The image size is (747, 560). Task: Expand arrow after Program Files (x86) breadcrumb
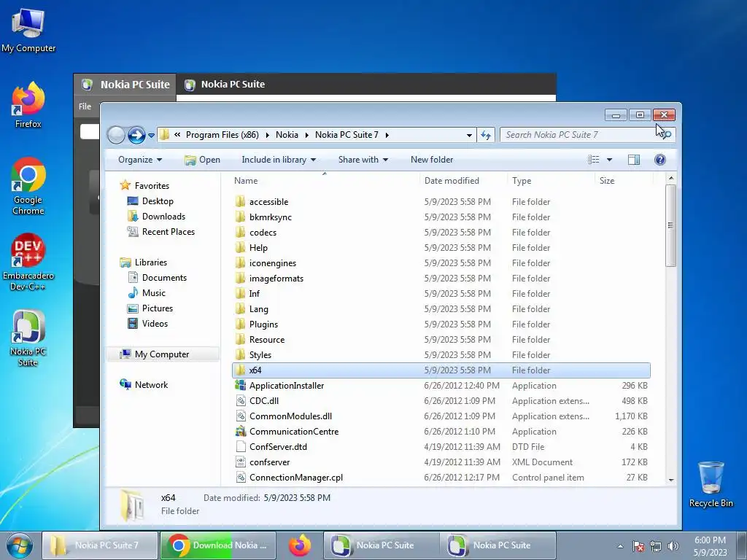coord(267,135)
